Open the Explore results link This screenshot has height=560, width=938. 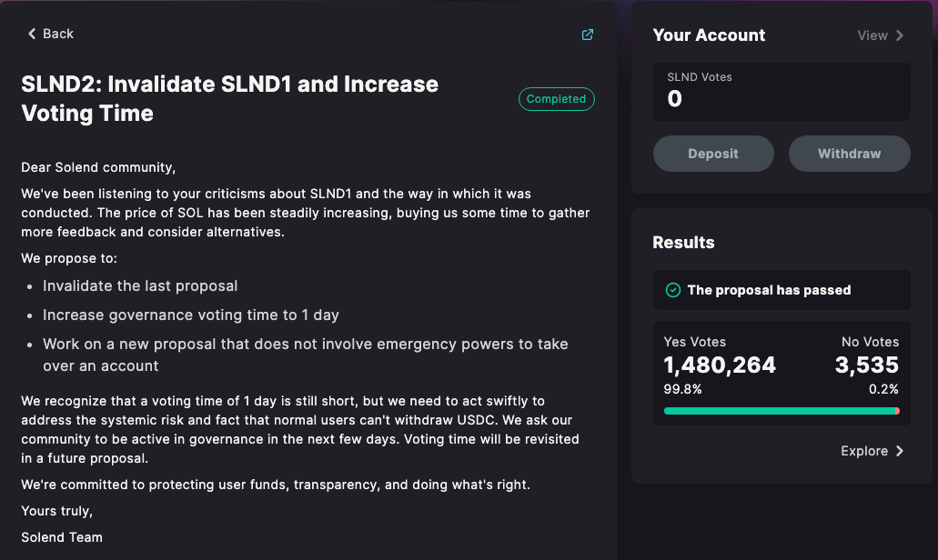pyautogui.click(x=864, y=451)
